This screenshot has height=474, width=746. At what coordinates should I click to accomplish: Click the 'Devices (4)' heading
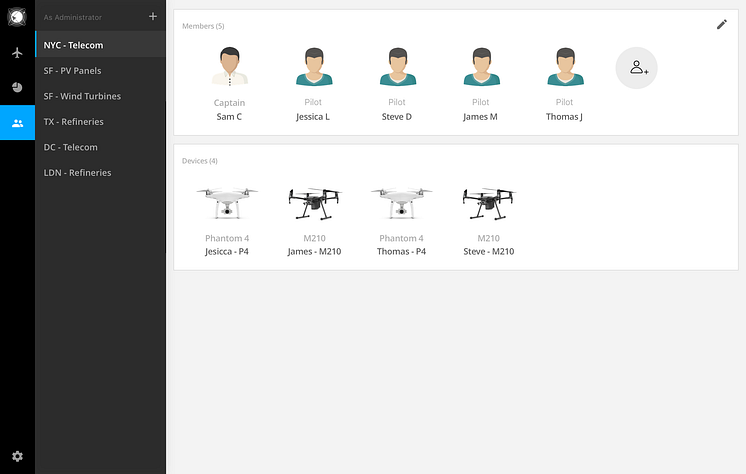pos(200,161)
